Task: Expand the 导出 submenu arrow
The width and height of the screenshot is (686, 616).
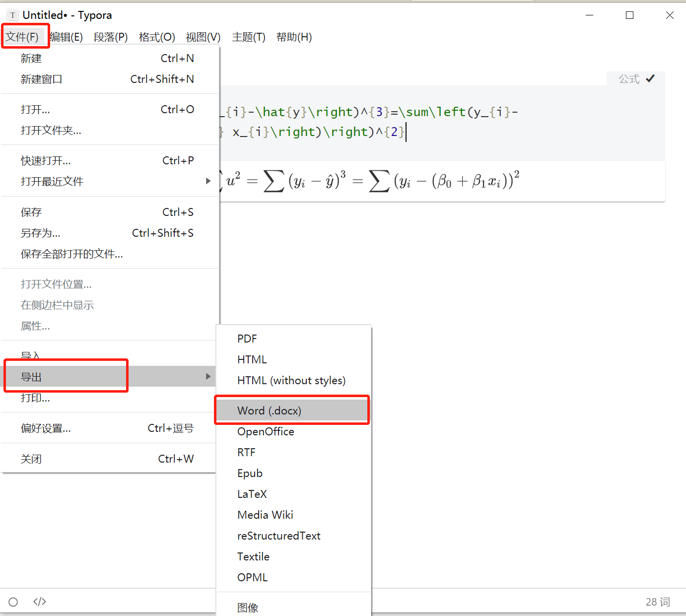Action: [208, 376]
